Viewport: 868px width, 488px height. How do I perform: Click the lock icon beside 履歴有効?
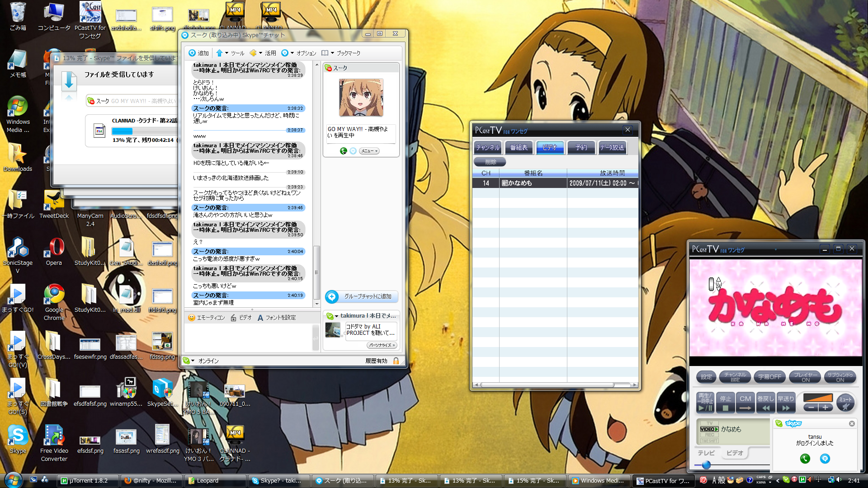(x=396, y=361)
